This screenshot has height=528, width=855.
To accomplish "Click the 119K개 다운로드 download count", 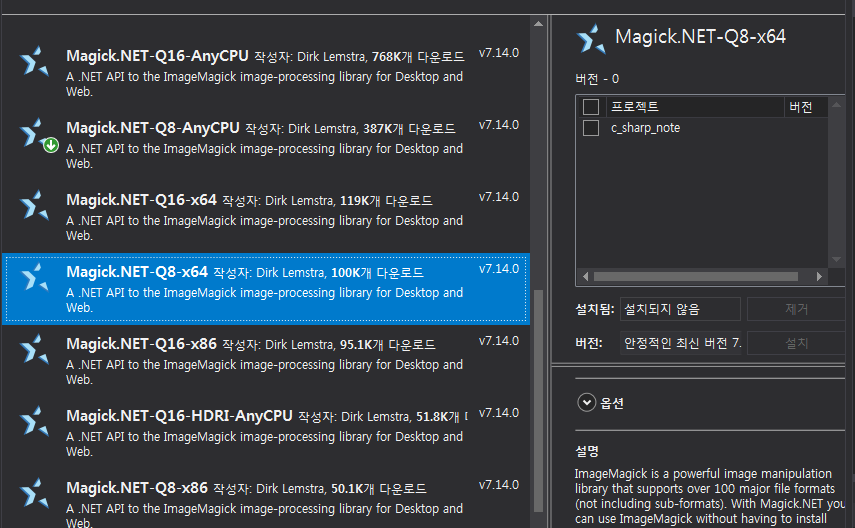I will (x=387, y=201).
